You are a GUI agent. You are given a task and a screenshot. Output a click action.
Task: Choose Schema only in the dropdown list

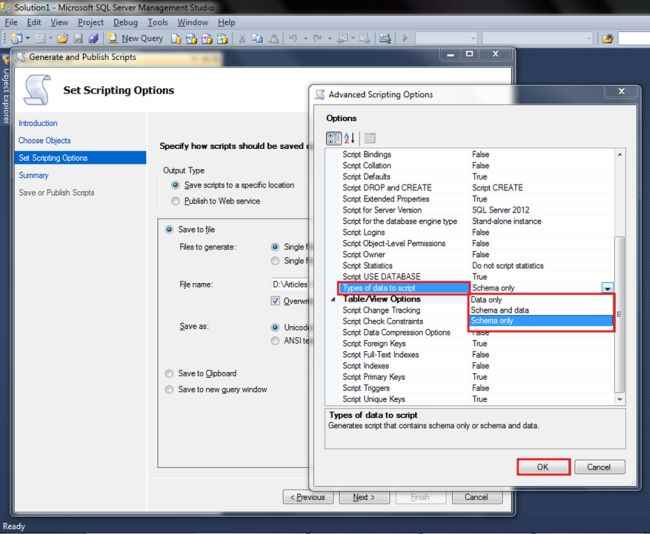(541, 320)
